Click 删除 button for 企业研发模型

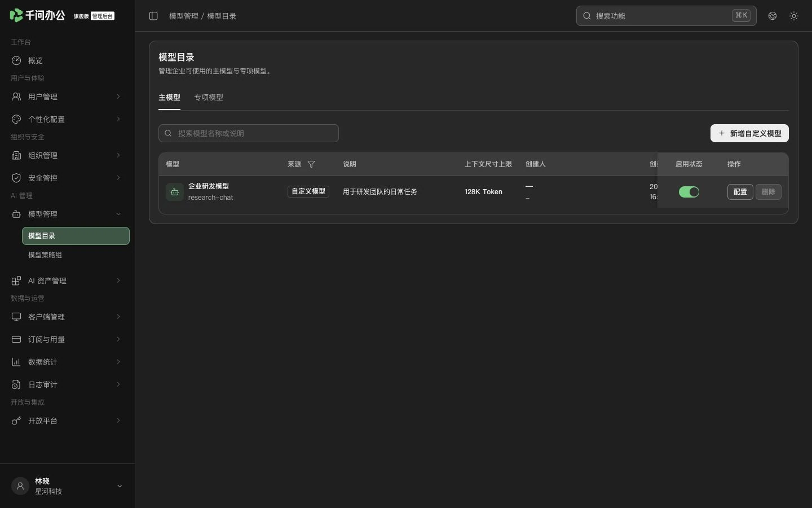point(769,192)
